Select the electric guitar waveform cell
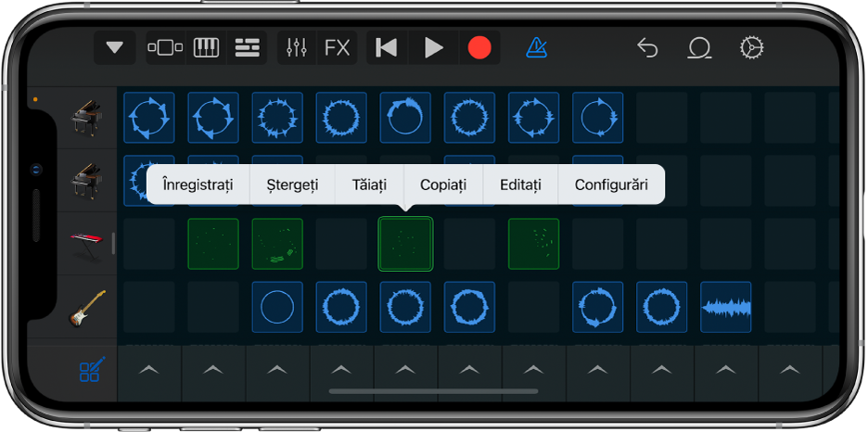The width and height of the screenshot is (868, 432). [726, 307]
